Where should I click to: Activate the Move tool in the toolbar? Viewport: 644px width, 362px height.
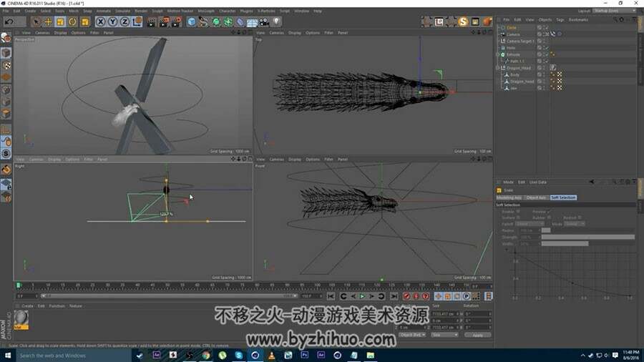pos(48,21)
